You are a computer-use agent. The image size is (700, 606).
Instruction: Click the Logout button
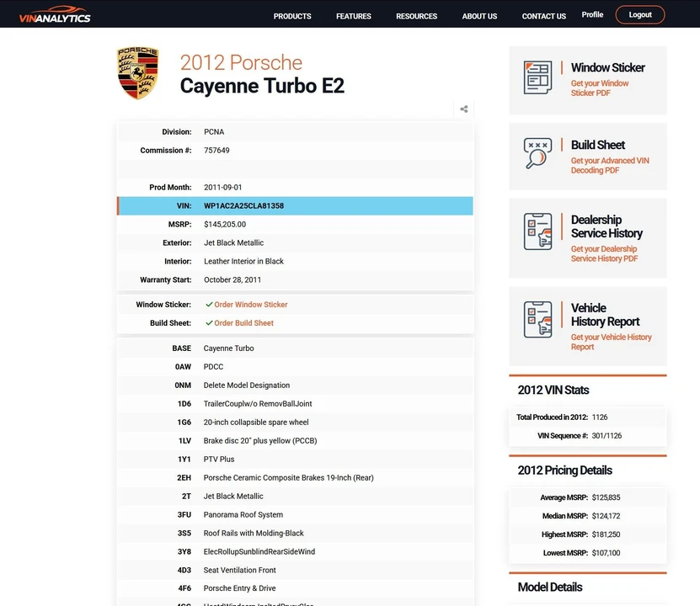pyautogui.click(x=640, y=14)
